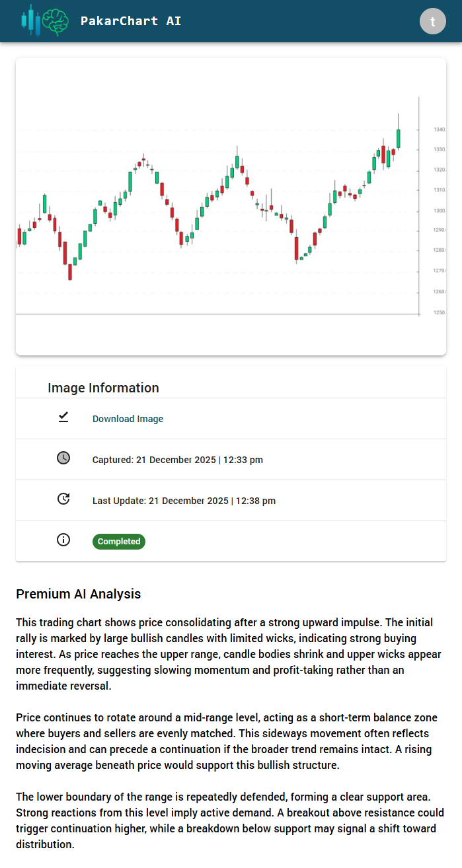Click the Captured date and time row
This screenshot has height=868, width=462.
click(177, 460)
